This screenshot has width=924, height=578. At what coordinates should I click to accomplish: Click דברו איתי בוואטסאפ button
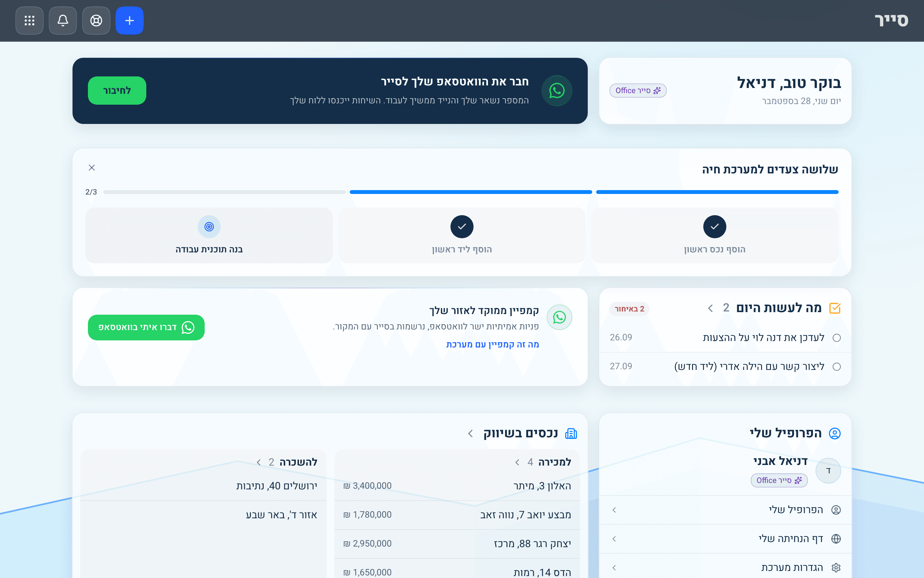tap(146, 327)
